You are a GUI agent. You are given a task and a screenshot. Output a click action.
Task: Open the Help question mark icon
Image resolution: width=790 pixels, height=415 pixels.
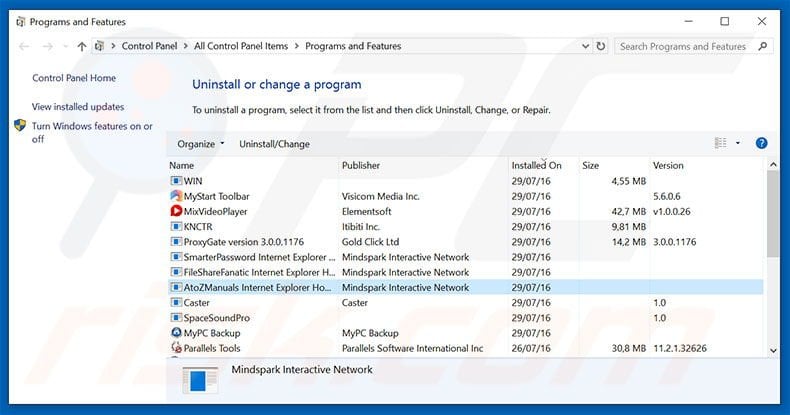761,144
